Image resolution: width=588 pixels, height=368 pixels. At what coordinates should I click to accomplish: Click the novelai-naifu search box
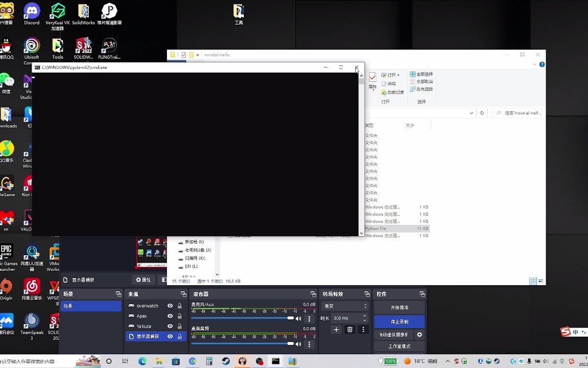517,112
